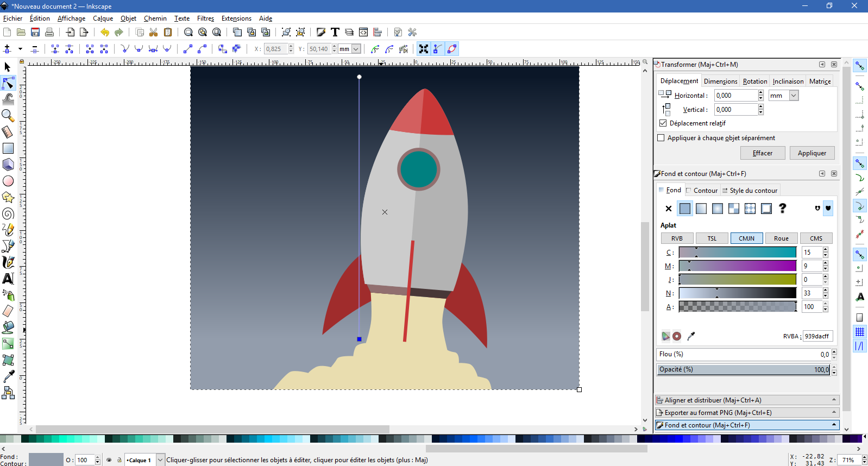Pick color with the Fond panel eyedropper
This screenshot has height=466, width=868.
691,336
